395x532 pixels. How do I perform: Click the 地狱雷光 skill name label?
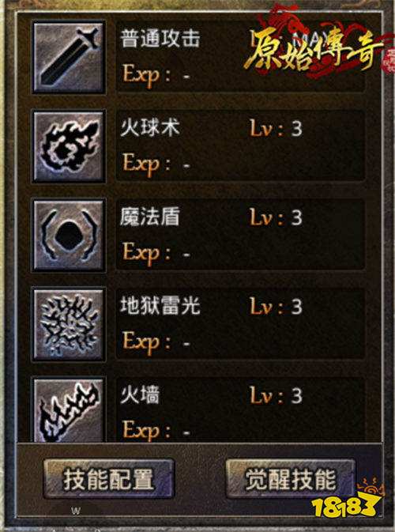pyautogui.click(x=160, y=306)
